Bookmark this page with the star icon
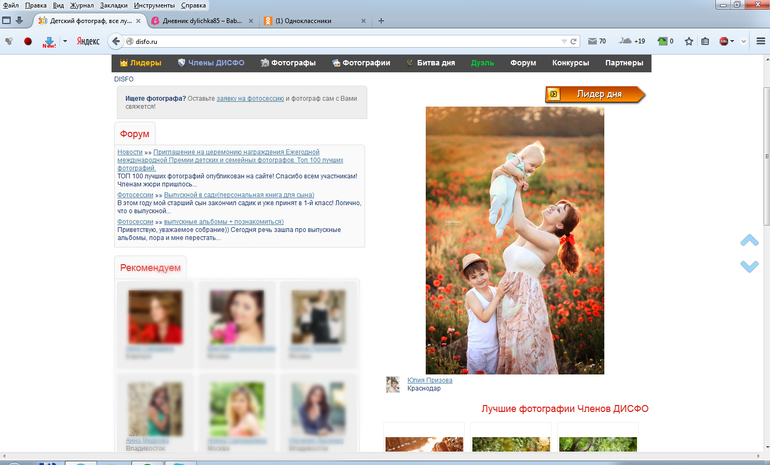The height and width of the screenshot is (465, 770). click(x=689, y=41)
